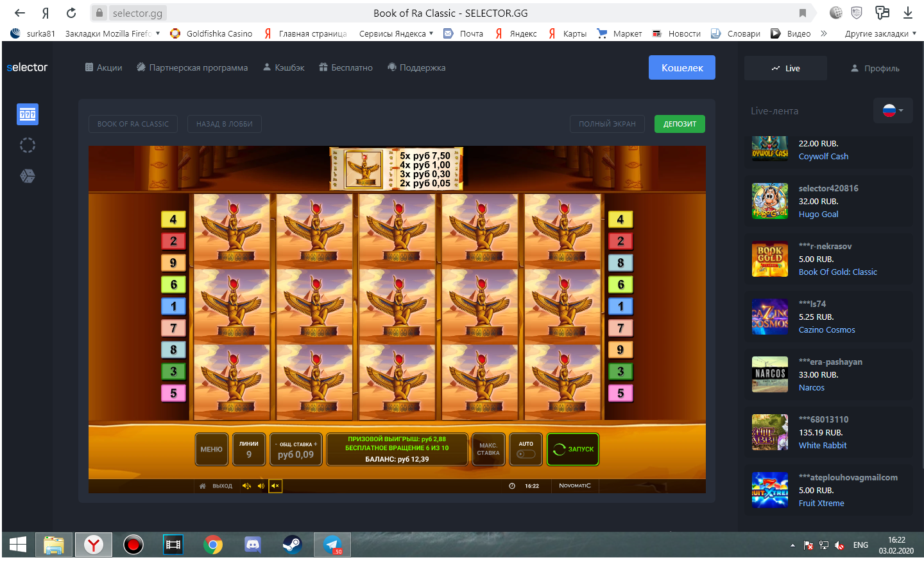This screenshot has width=924, height=578.
Task: Open the game МЕНЮ button
Action: coord(211,450)
